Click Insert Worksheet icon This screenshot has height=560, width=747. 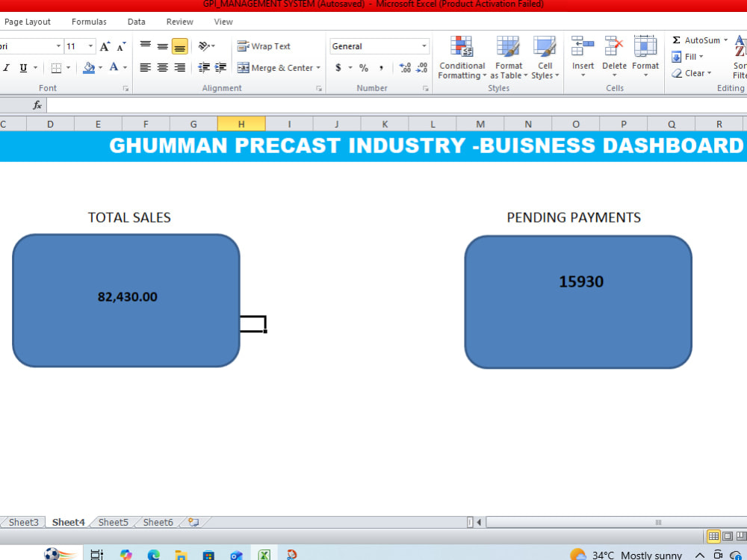[x=193, y=523]
